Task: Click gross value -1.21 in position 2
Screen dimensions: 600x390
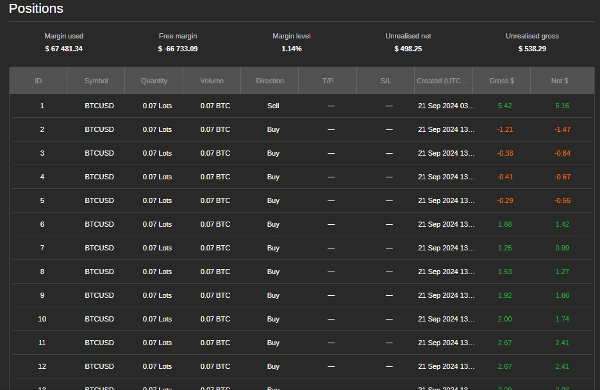Action: pyautogui.click(x=505, y=129)
